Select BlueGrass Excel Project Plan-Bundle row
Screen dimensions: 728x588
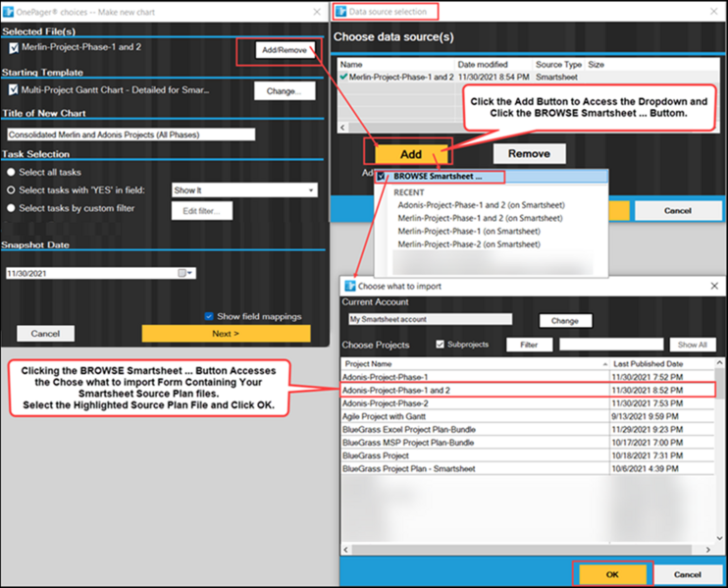(x=528, y=429)
